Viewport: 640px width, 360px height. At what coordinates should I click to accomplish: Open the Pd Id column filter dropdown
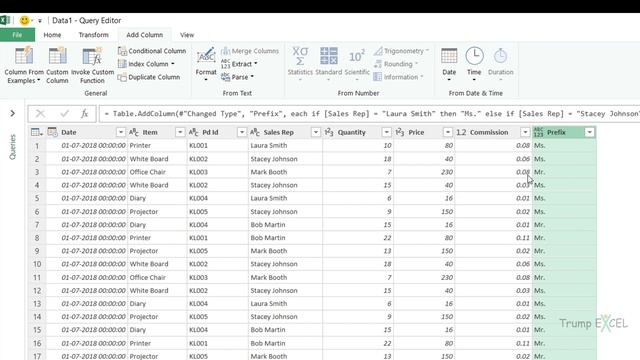pos(242,132)
